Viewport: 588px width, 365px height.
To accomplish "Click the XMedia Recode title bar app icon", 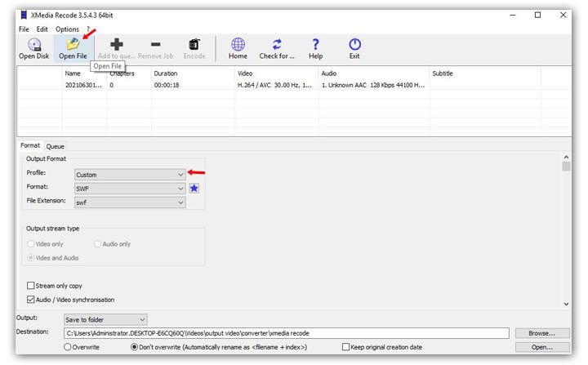I will point(24,15).
